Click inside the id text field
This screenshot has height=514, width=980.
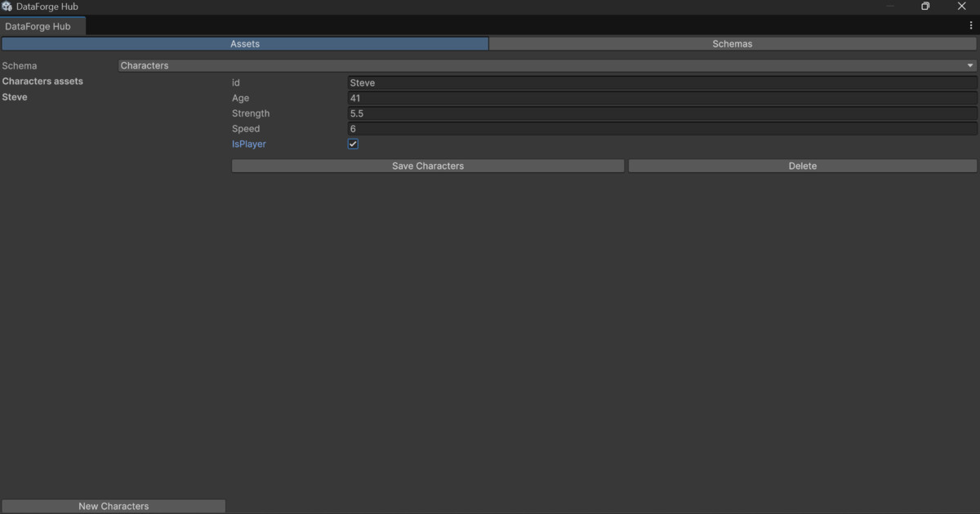tap(572, 82)
